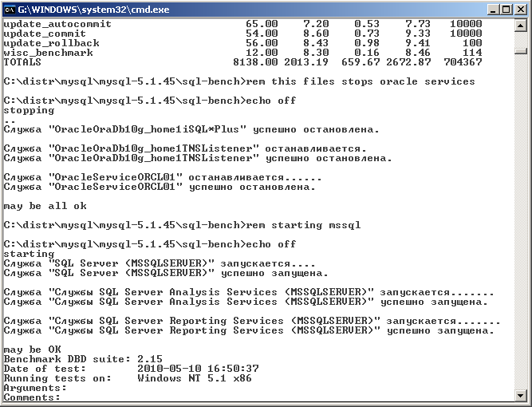
Task: Close the cmd.exe window
Action: coord(521,10)
